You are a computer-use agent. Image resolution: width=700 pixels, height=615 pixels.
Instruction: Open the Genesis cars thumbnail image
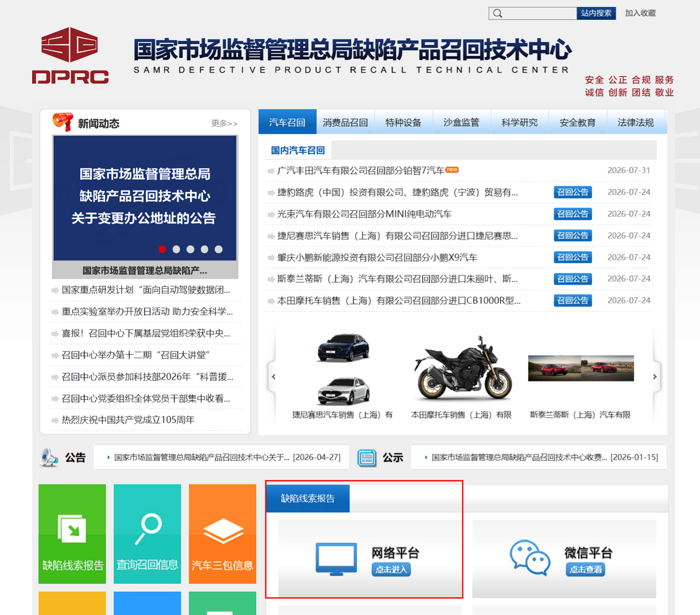click(343, 369)
